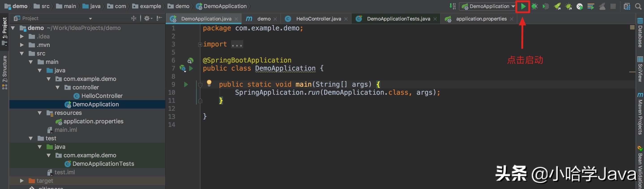Click the build project binary arrow icon
Screen dimensions: 644x189
click(x=453, y=6)
